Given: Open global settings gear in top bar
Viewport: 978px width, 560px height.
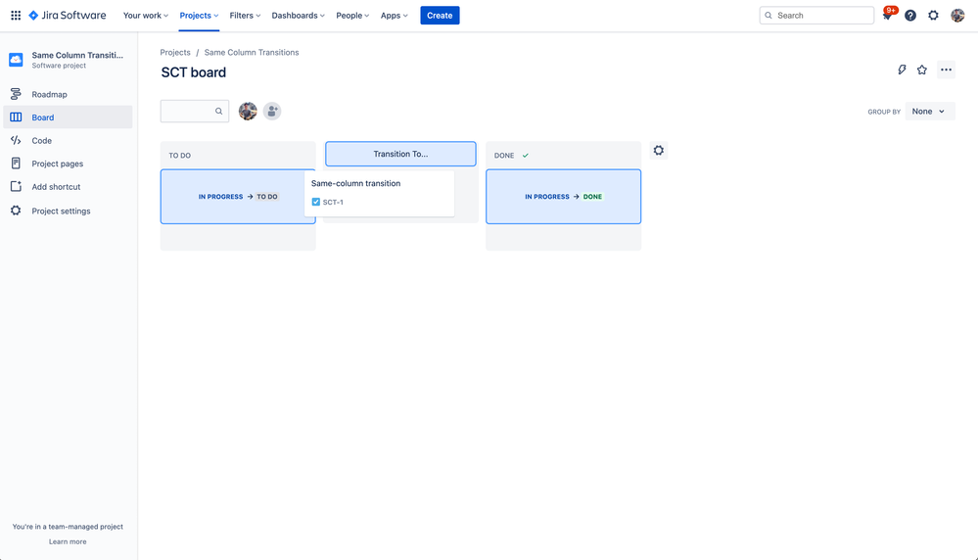Looking at the screenshot, I should pyautogui.click(x=933, y=15).
